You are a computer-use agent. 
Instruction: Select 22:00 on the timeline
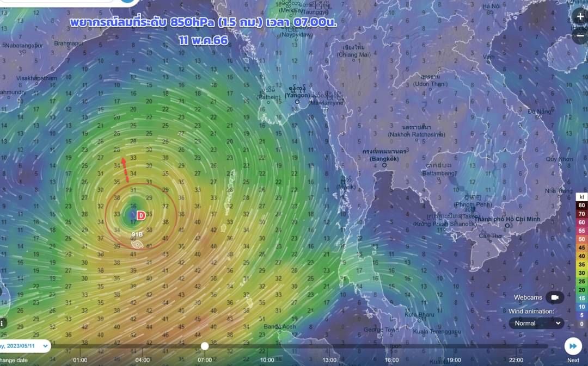pyautogui.click(x=516, y=359)
